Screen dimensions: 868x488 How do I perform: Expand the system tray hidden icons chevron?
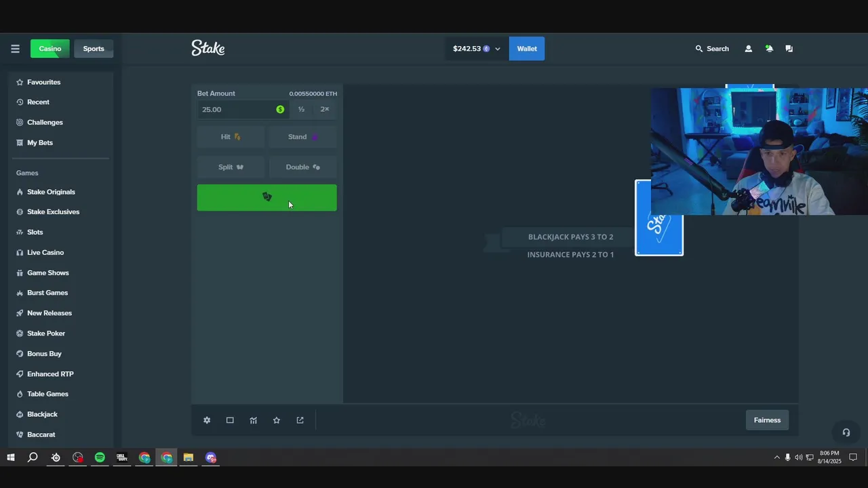pyautogui.click(x=776, y=457)
